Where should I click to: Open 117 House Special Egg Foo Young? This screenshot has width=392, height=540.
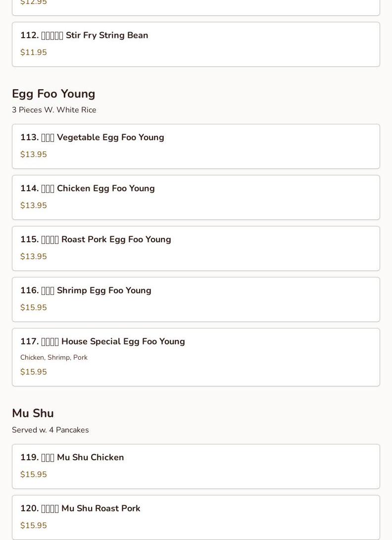[196, 357]
